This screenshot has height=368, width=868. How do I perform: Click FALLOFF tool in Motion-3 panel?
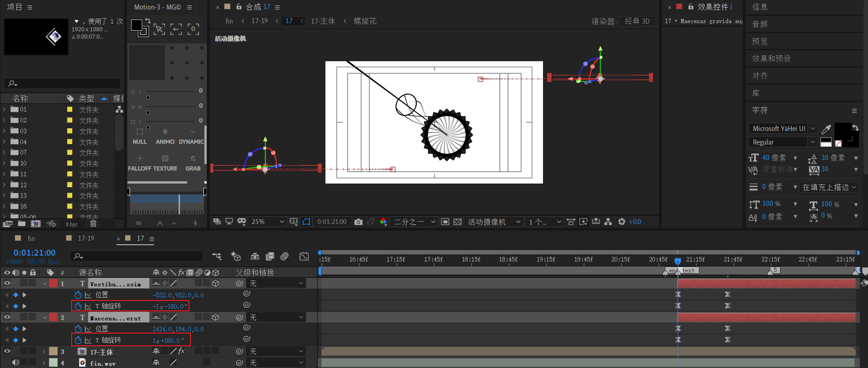click(140, 164)
